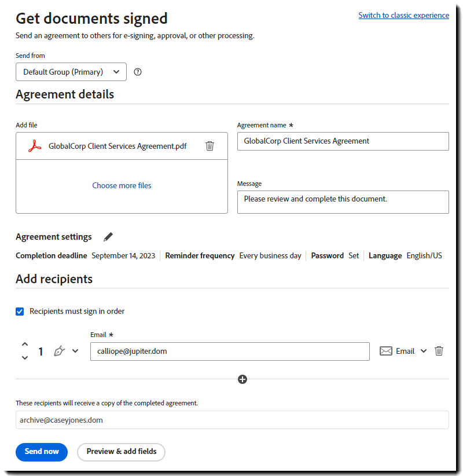463x476 pixels.
Task: Delete the GlobalCorp Client Services Agreement.pdf file
Action: [210, 146]
